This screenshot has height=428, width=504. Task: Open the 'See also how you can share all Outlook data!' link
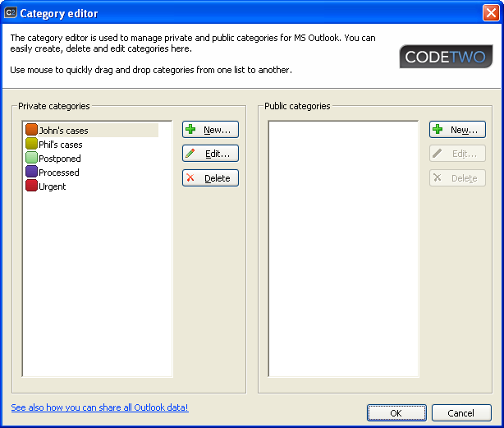99,407
